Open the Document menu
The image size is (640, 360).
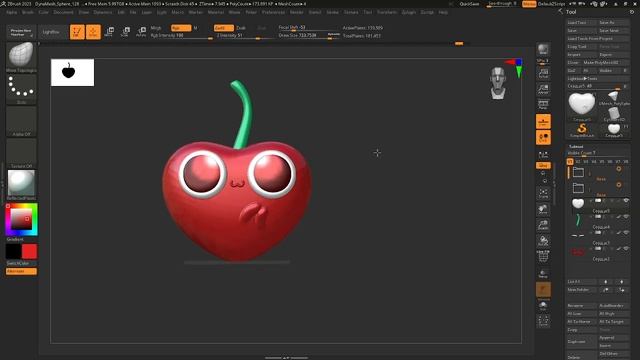63,12
